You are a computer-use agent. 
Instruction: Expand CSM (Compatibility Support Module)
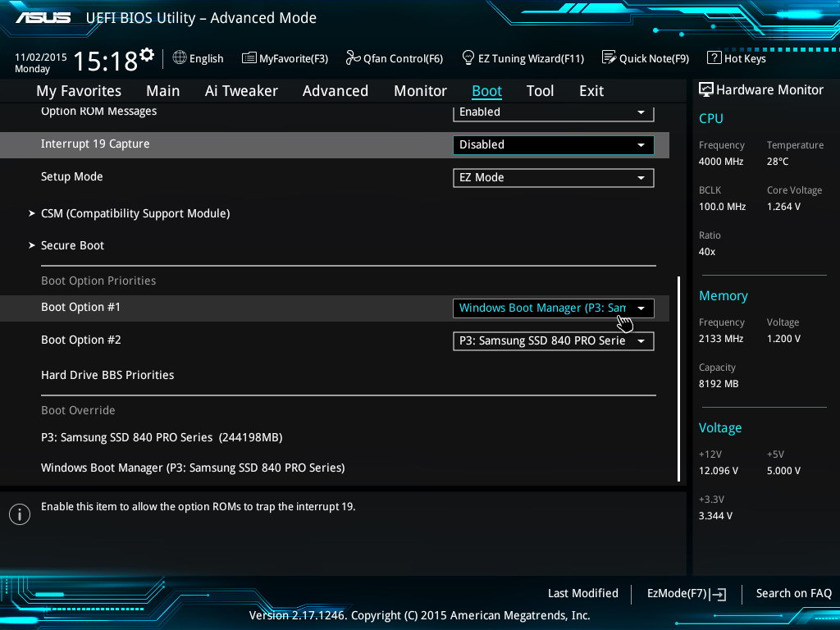[135, 213]
